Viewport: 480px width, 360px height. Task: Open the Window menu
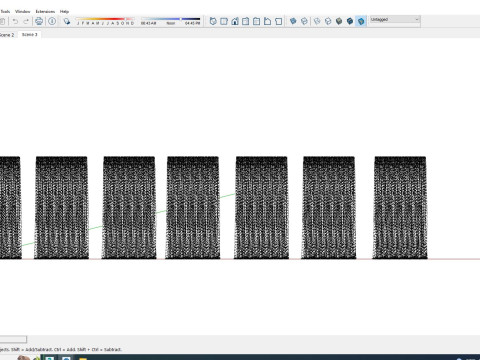point(22,11)
